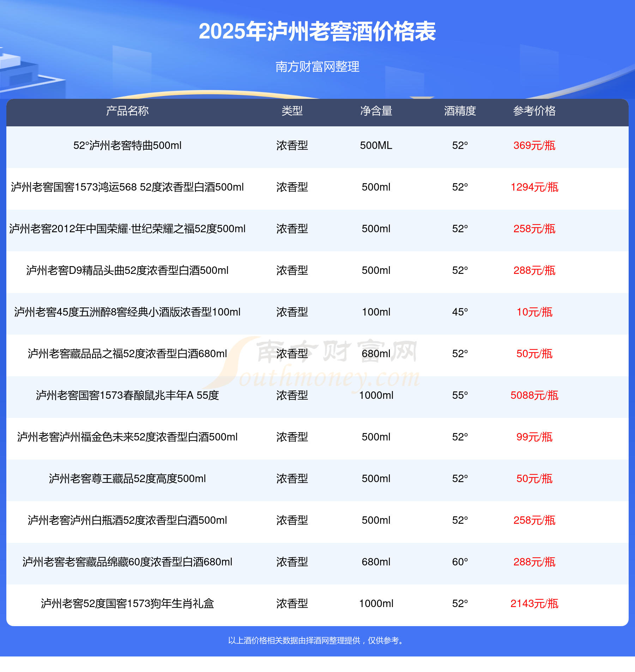
Task: Click the 45° alcohol cell
Action: tap(460, 312)
